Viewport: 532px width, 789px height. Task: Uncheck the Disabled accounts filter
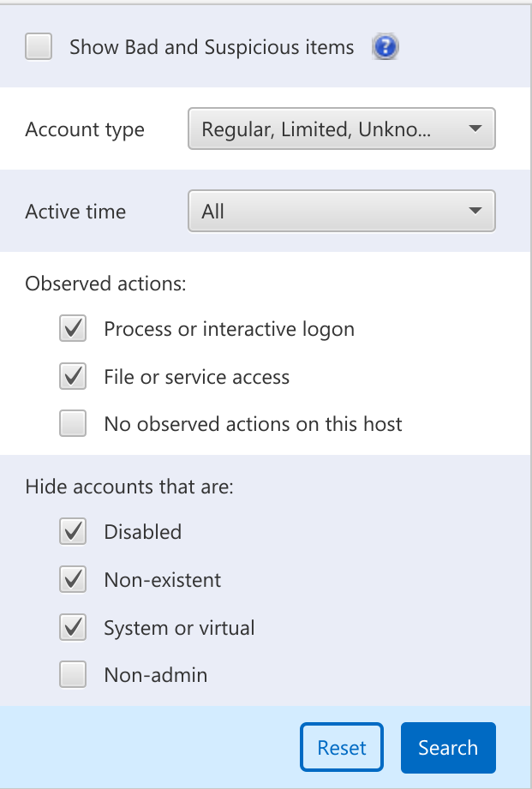(73, 531)
